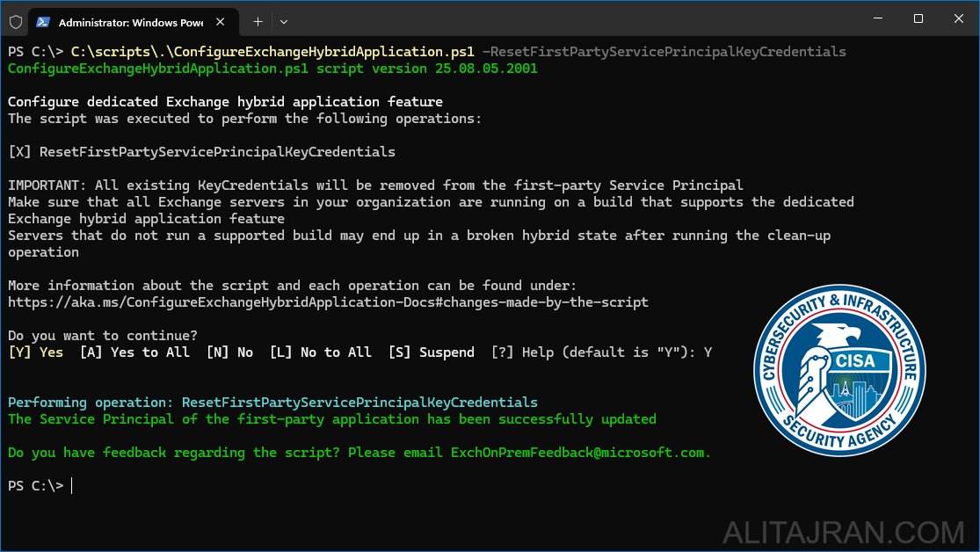Image resolution: width=980 pixels, height=552 pixels.
Task: Click the heading Configure dedicated Exchange hybrid application feature
Action: tap(225, 102)
